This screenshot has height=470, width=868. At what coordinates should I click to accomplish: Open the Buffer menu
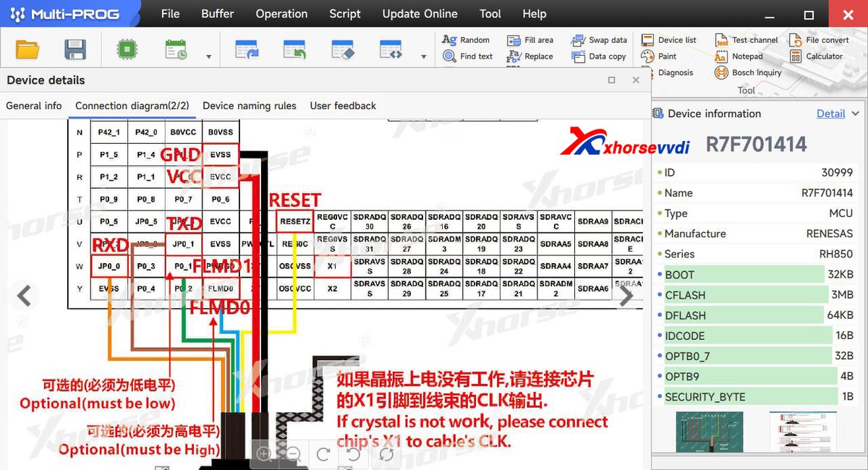[218, 14]
